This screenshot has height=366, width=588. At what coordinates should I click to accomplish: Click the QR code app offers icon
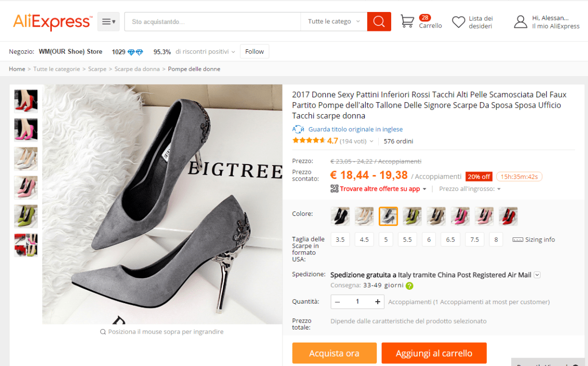coord(334,189)
